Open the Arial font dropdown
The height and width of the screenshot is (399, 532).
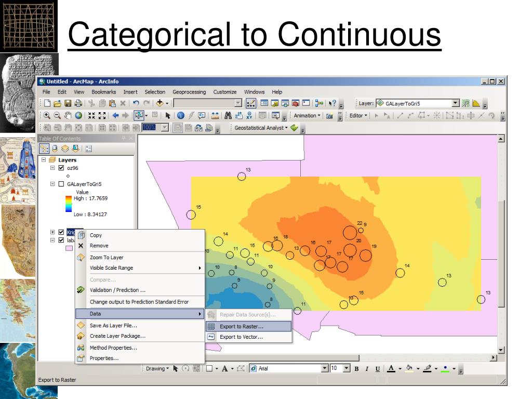325,368
